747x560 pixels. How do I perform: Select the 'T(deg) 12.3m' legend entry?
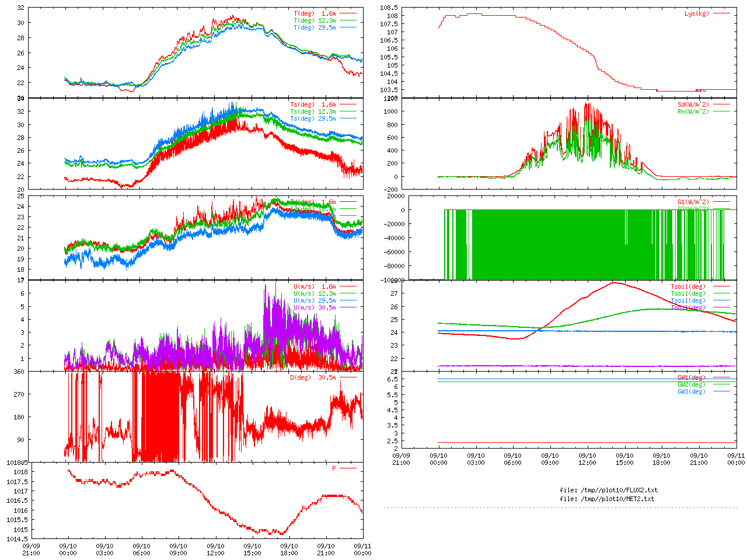(315, 20)
